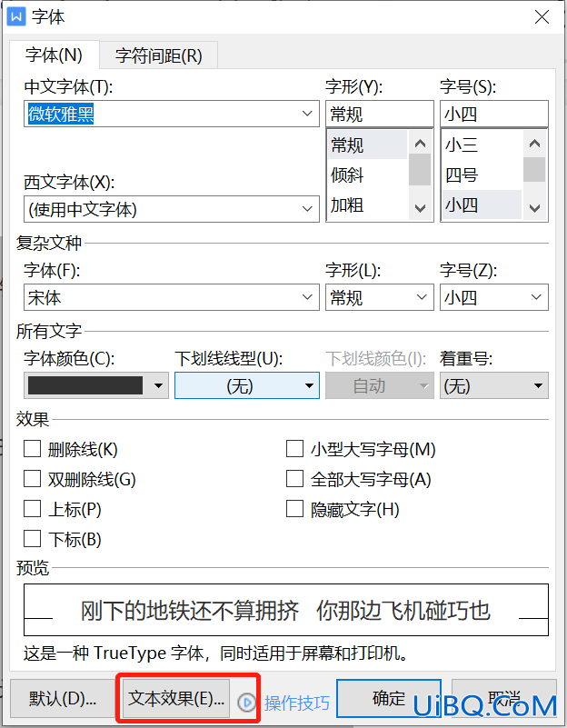
Task: Toggle the 下标(B) checkbox
Action: (32, 539)
